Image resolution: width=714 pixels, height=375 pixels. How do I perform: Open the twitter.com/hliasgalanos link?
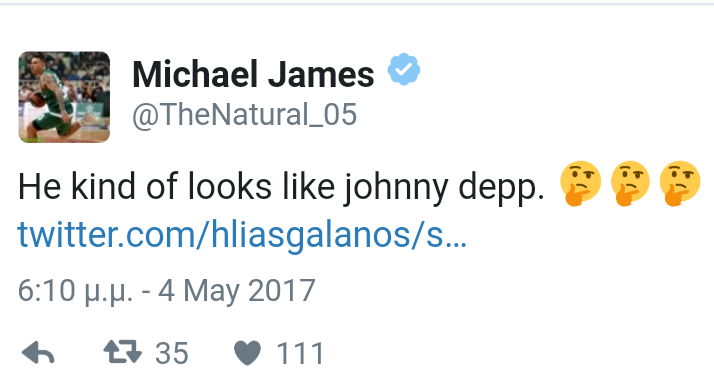pyautogui.click(x=242, y=234)
